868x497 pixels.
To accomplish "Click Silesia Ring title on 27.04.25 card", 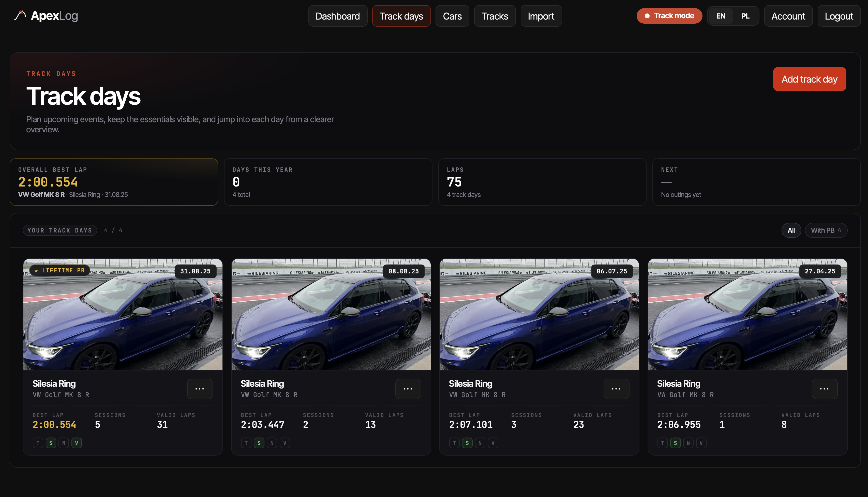I will coord(679,383).
